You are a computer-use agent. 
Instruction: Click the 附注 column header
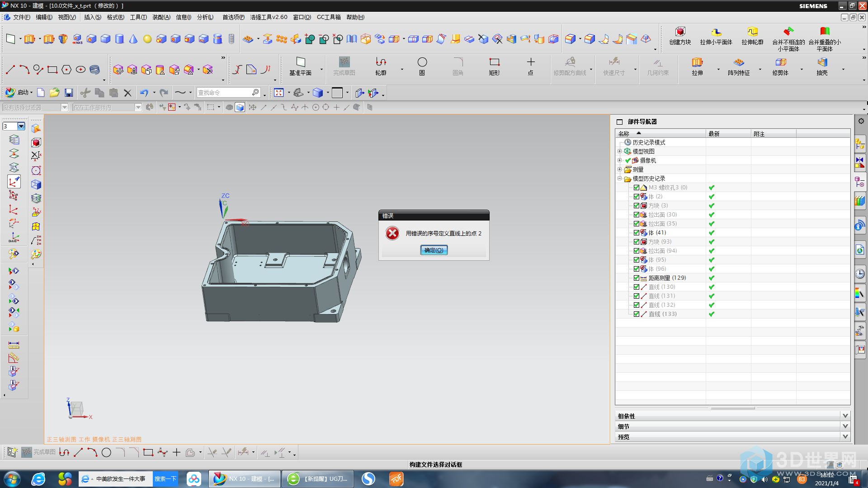pyautogui.click(x=773, y=134)
